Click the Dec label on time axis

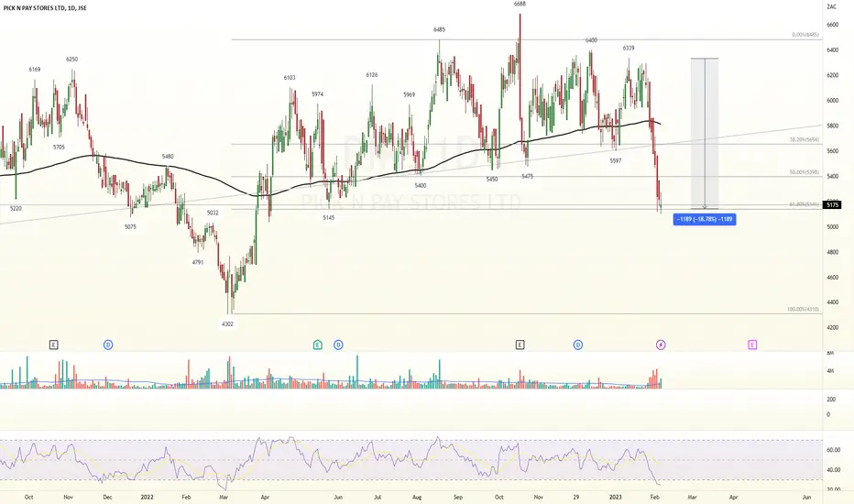(107, 497)
